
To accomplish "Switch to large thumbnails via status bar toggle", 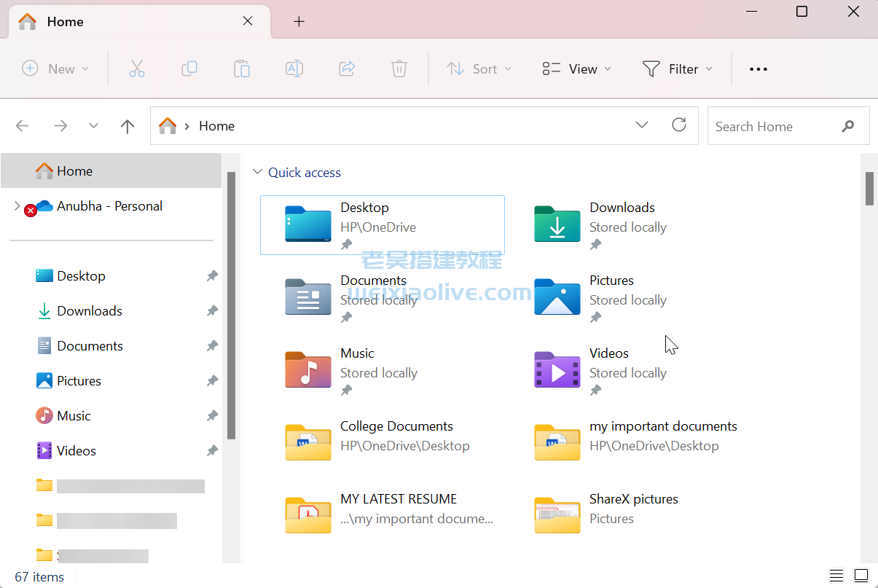I will click(861, 576).
